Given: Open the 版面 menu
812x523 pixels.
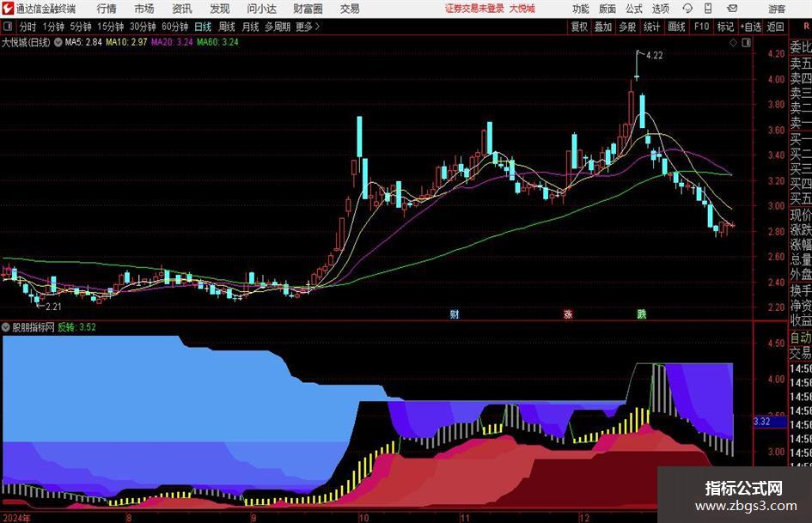Looking at the screenshot, I should click(607, 9).
